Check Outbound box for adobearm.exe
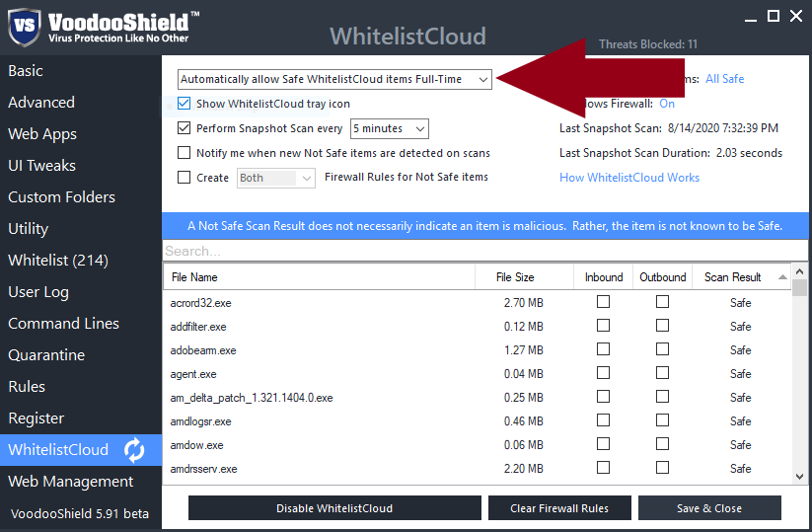Viewport: 812px width, 532px height. coord(662,349)
